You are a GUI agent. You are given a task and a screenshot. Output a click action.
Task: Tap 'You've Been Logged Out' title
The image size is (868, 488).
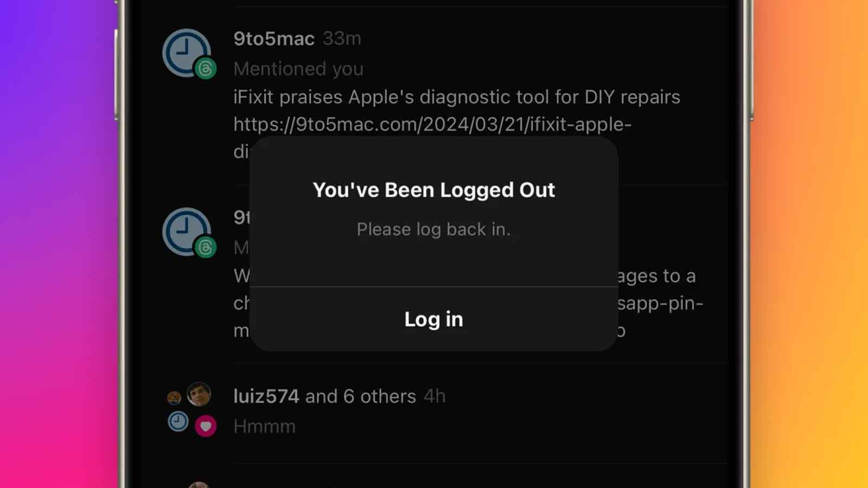click(434, 190)
